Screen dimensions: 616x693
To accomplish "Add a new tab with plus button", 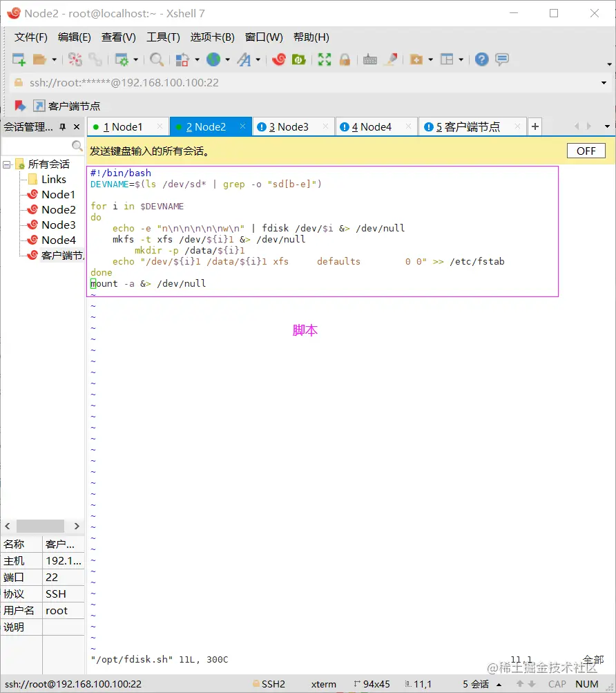I will pyautogui.click(x=535, y=127).
